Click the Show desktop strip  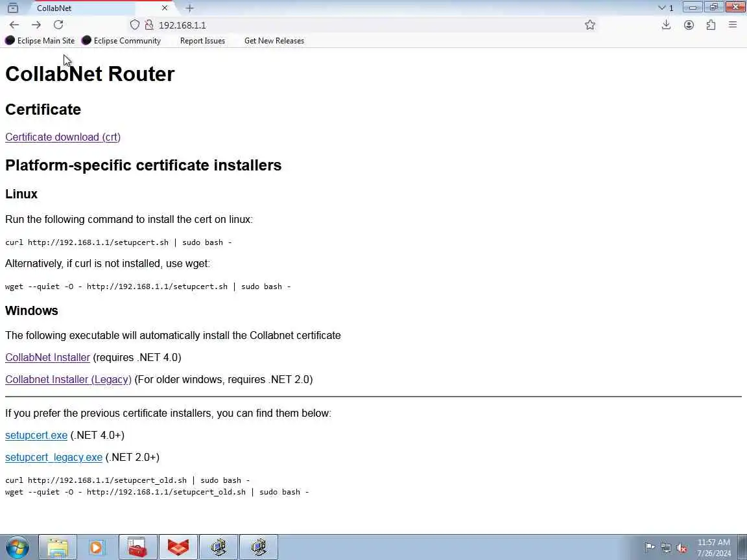[x=742, y=547]
